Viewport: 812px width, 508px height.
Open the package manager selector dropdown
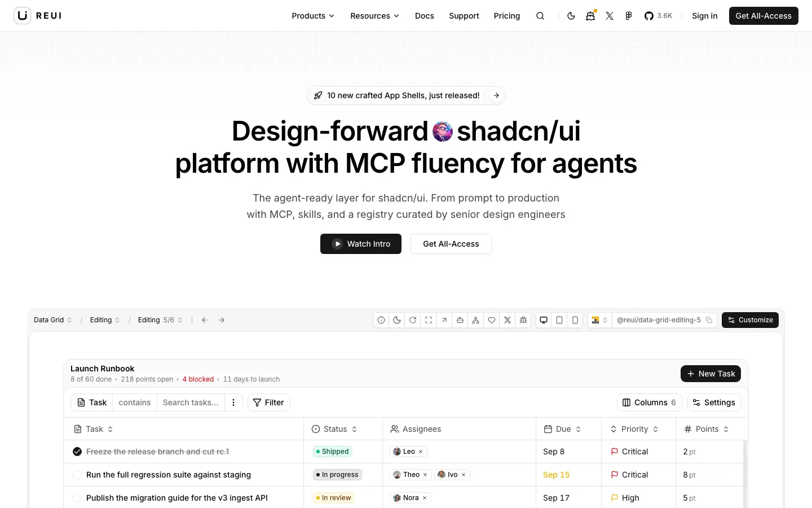(x=600, y=320)
